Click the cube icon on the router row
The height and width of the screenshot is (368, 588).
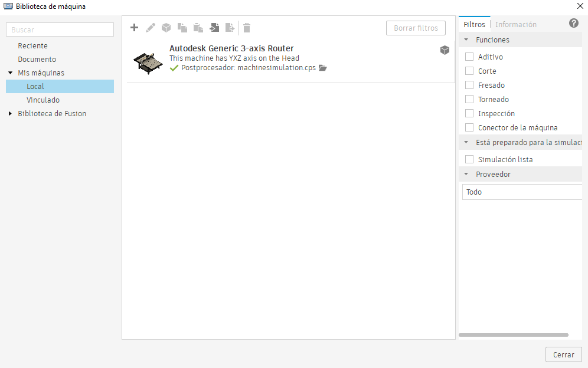(445, 50)
